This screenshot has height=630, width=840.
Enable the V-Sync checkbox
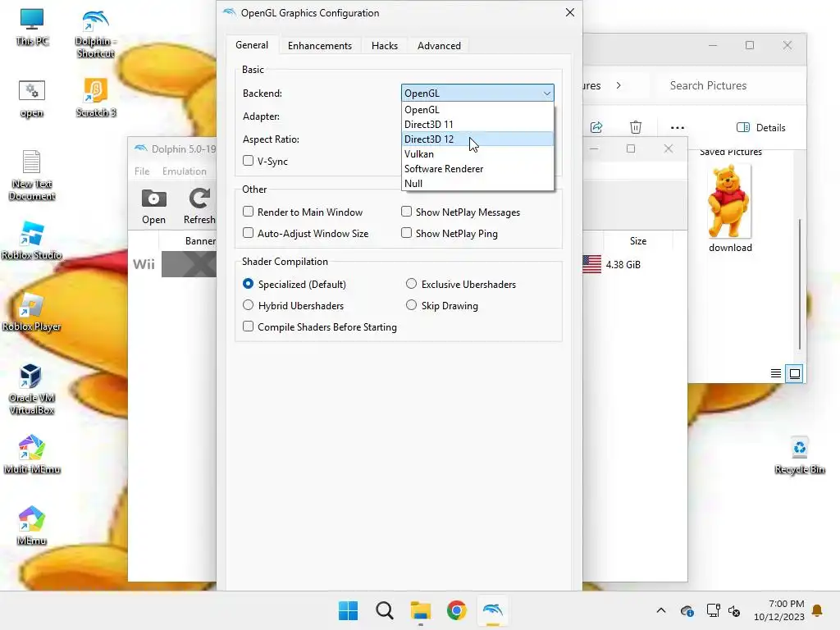(248, 161)
